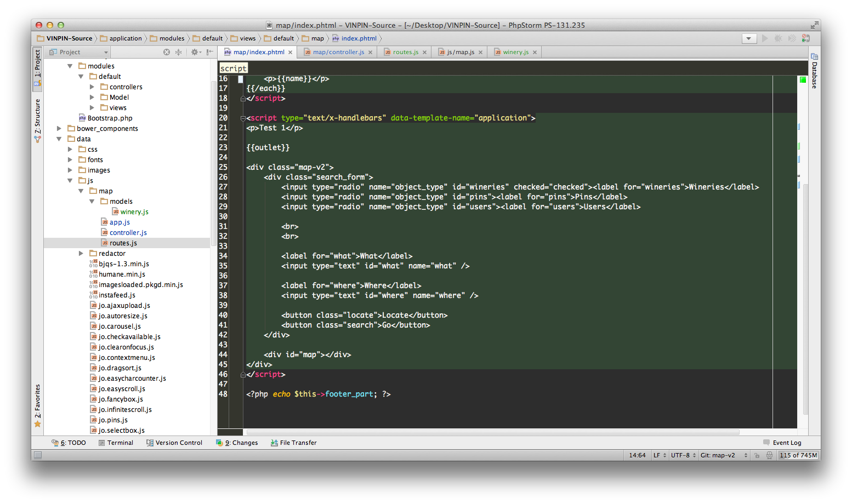Click the Run (play) toolbar icon
852x504 pixels.
tap(765, 38)
